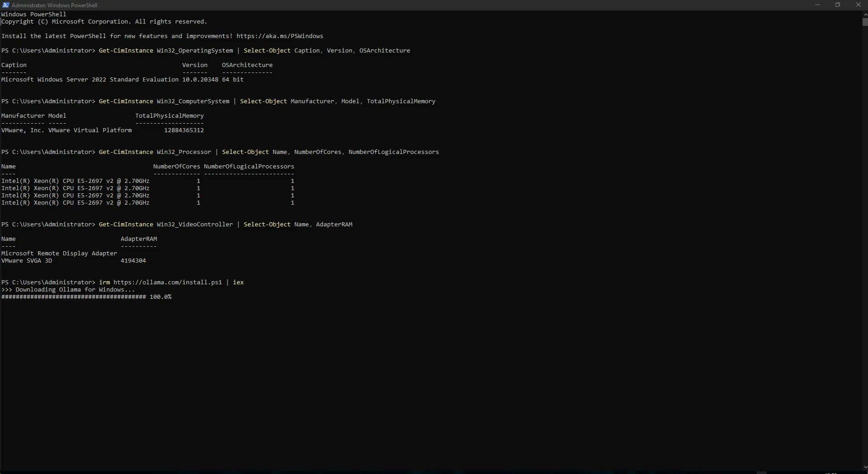Screen dimensions: 868x474
Task: Click the 'Caption' column header
Action: pos(14,65)
